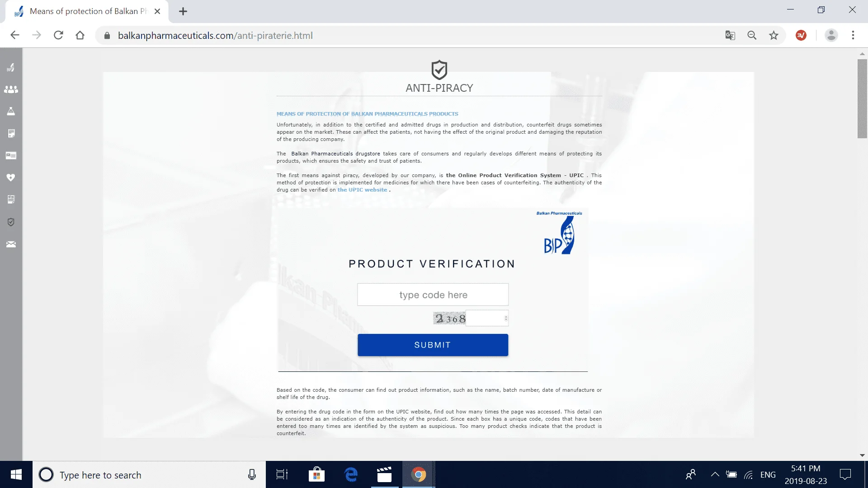The width and height of the screenshot is (868, 488).
Task: Close the Balkan Pharmaceuticals tab
Action: click(157, 11)
